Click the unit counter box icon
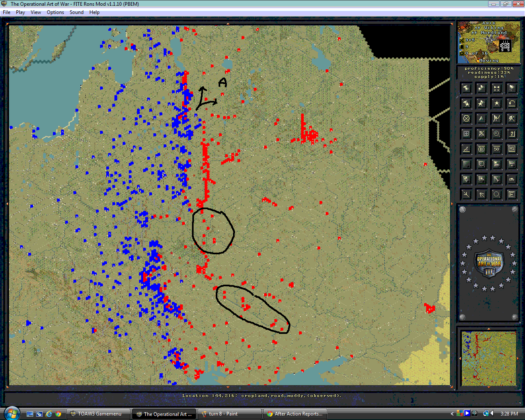This screenshot has width=525, height=420. click(466, 134)
